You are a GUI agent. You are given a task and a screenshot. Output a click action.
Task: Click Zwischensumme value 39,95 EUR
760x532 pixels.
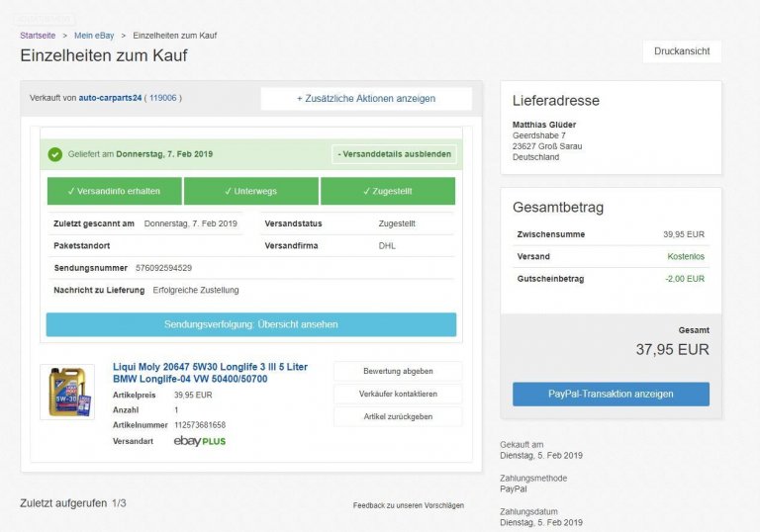(x=684, y=234)
